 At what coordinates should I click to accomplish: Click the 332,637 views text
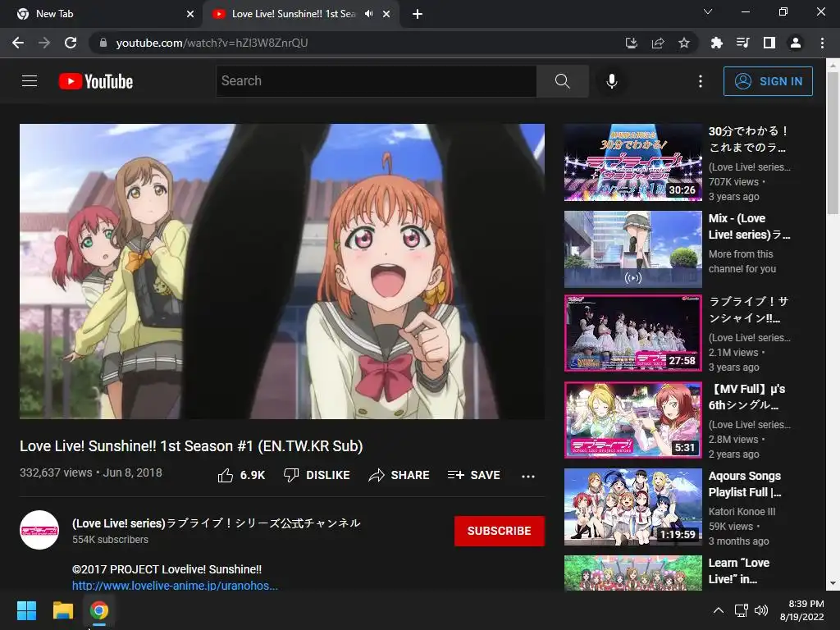point(56,472)
